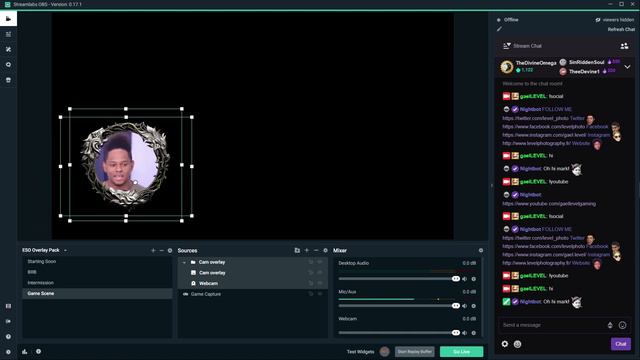Add a source folder in Sources panel
The width and height of the screenshot is (640, 360).
tap(297, 250)
